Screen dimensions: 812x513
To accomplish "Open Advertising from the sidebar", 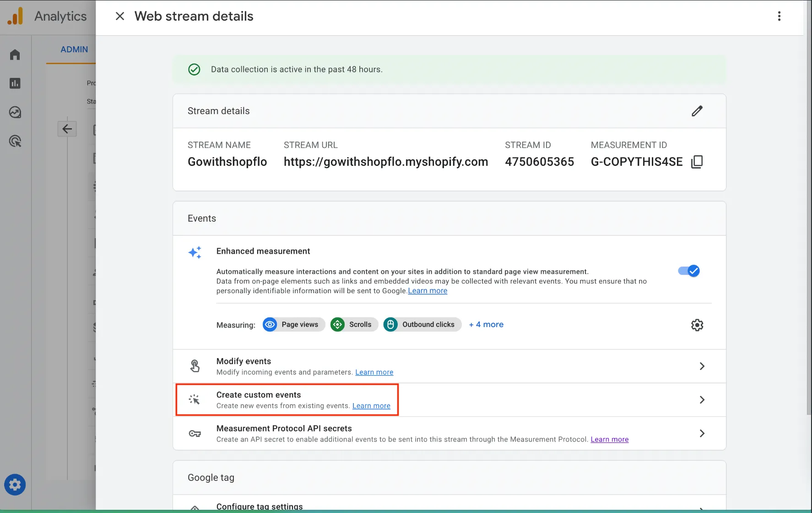I will click(15, 141).
